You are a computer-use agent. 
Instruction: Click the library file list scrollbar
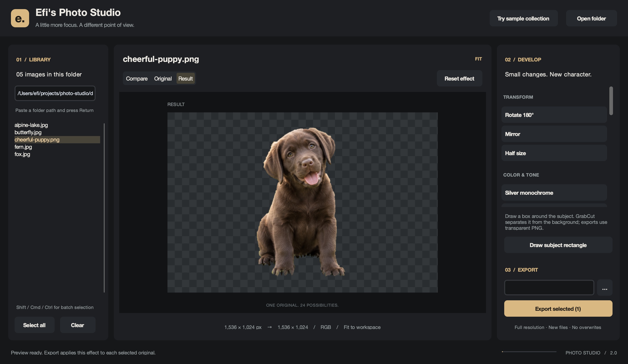pos(104,208)
